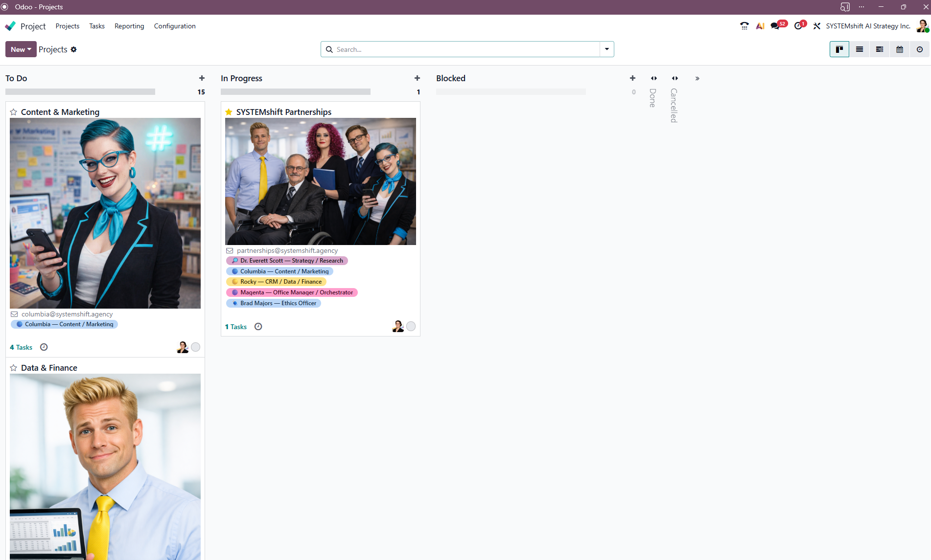Image resolution: width=931 pixels, height=560 pixels.
Task: Open the 4 Tasks link
Action: (x=21, y=347)
